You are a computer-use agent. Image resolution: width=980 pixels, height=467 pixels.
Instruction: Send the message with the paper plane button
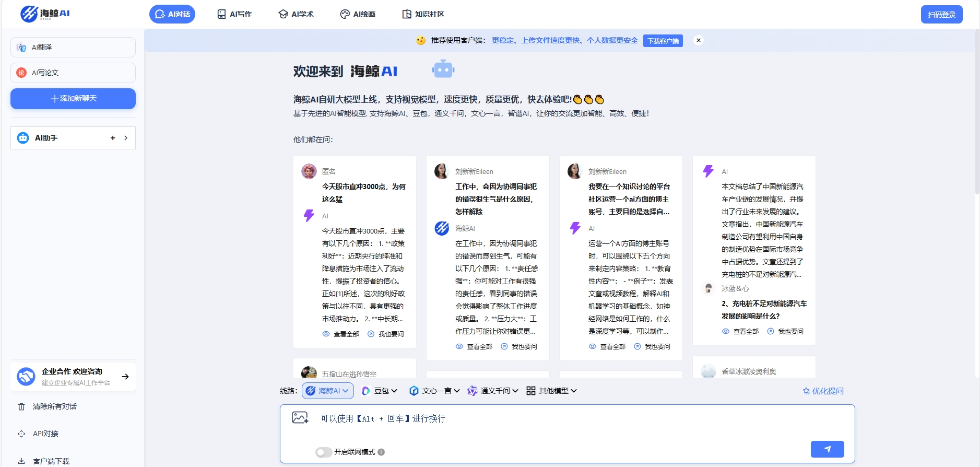pos(828,449)
